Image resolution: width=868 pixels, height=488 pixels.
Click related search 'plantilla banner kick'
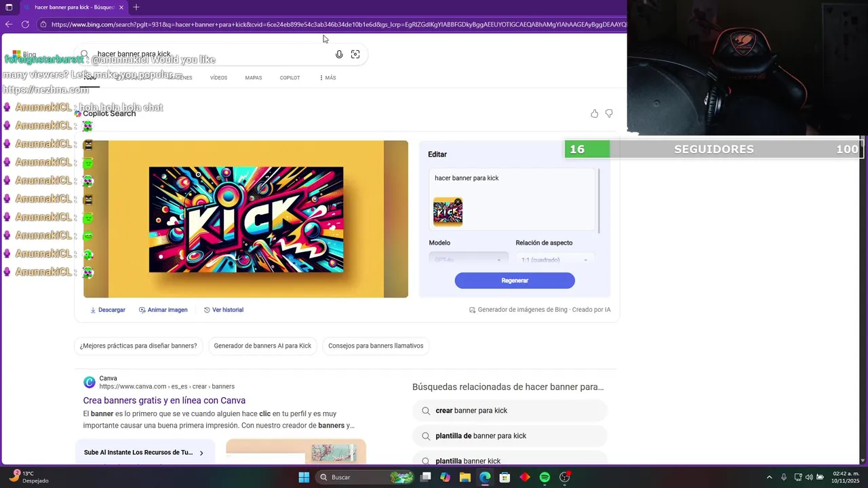point(509,459)
